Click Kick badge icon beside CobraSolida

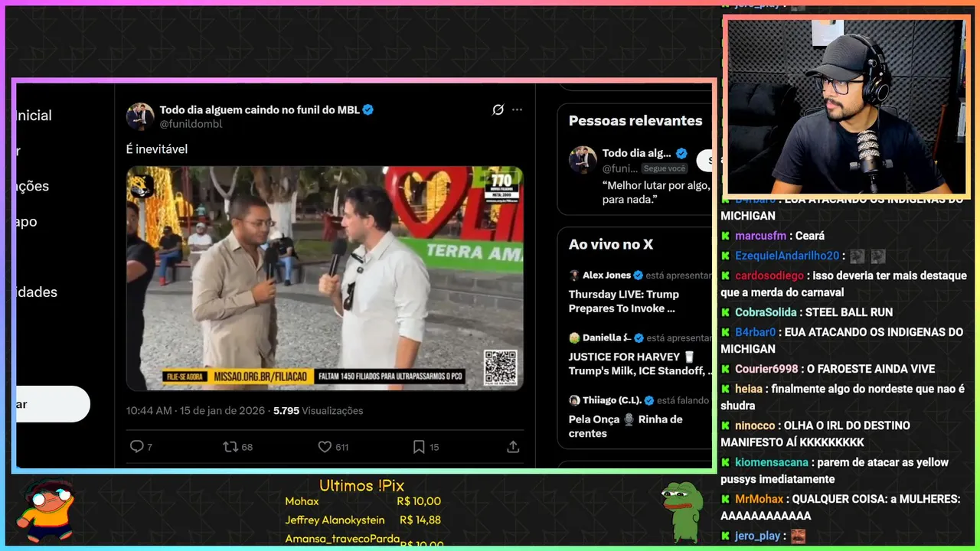pyautogui.click(x=726, y=312)
